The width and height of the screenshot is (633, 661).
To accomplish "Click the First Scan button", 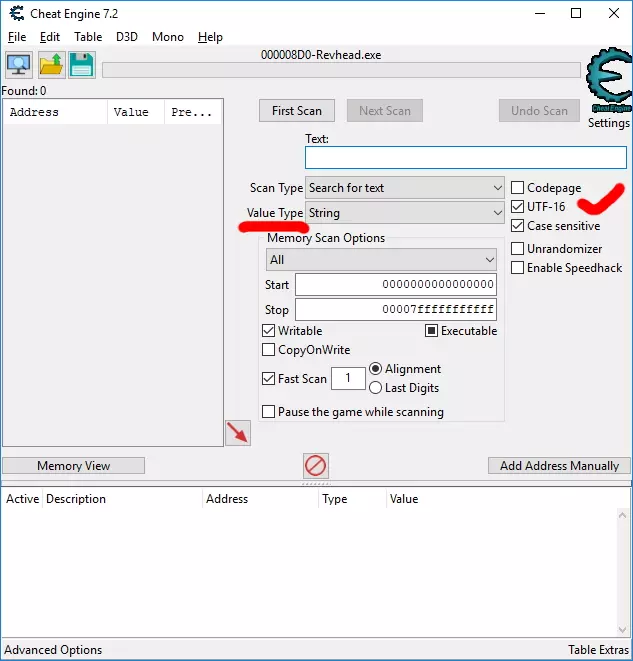I will point(297,111).
